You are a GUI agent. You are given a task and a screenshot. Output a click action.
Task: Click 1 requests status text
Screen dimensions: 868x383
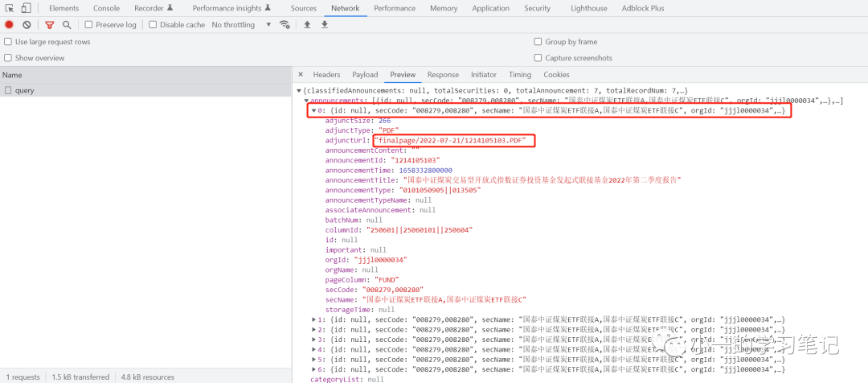pyautogui.click(x=23, y=377)
